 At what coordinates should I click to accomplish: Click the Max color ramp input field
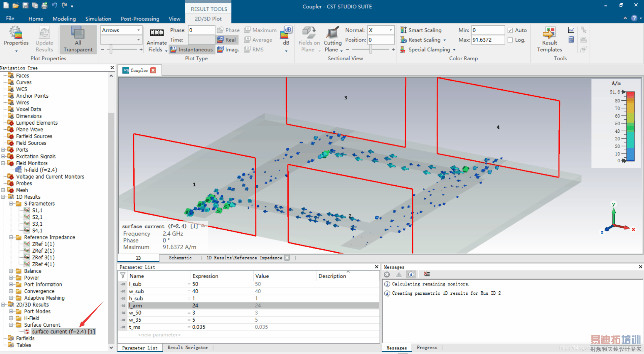coord(487,40)
